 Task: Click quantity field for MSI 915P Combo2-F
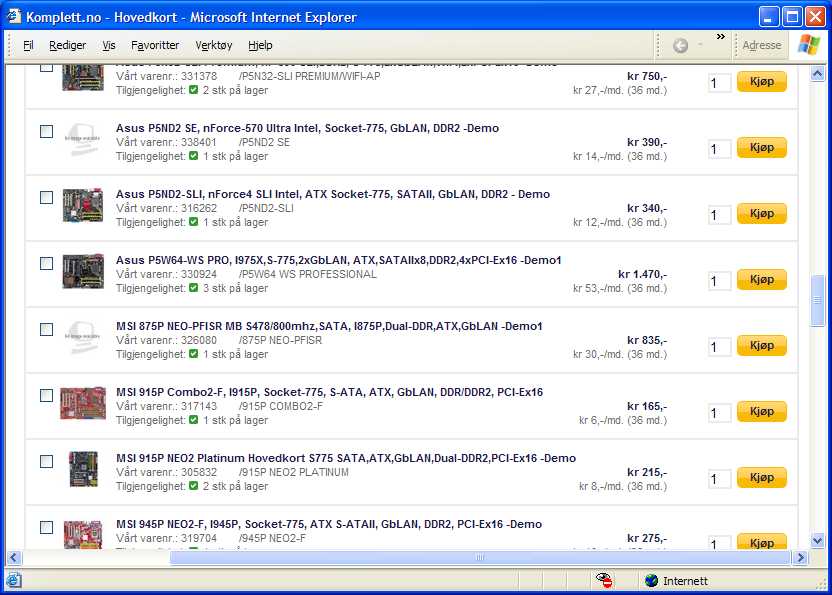click(720, 412)
